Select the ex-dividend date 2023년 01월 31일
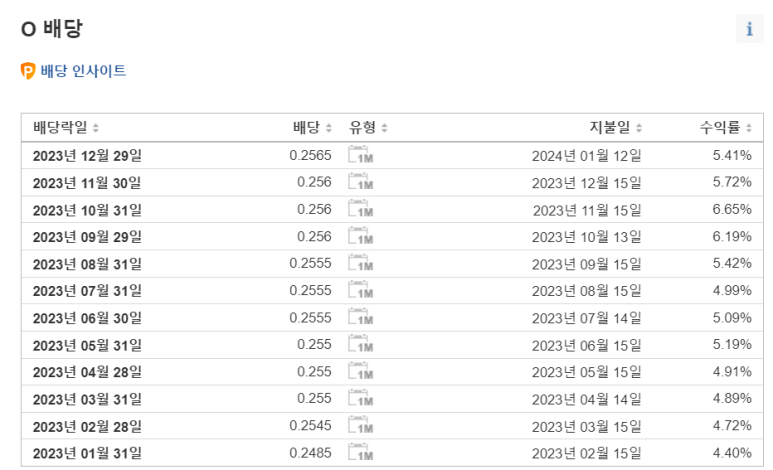Screen dimensions: 773x470 [x=87, y=453]
